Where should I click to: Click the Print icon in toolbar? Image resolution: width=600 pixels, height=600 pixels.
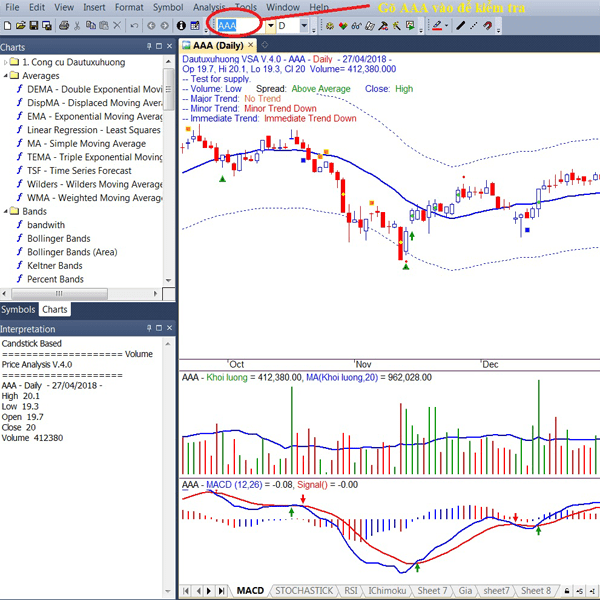click(64, 26)
